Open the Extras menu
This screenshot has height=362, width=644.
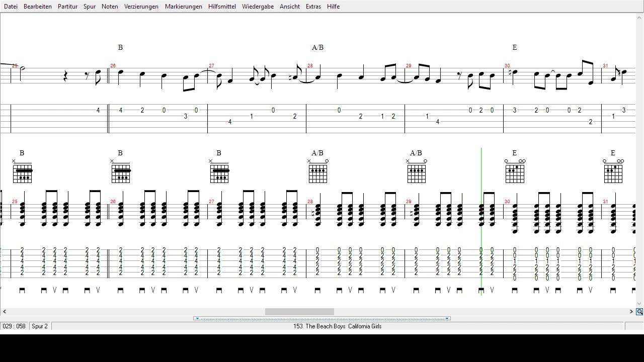(313, 7)
